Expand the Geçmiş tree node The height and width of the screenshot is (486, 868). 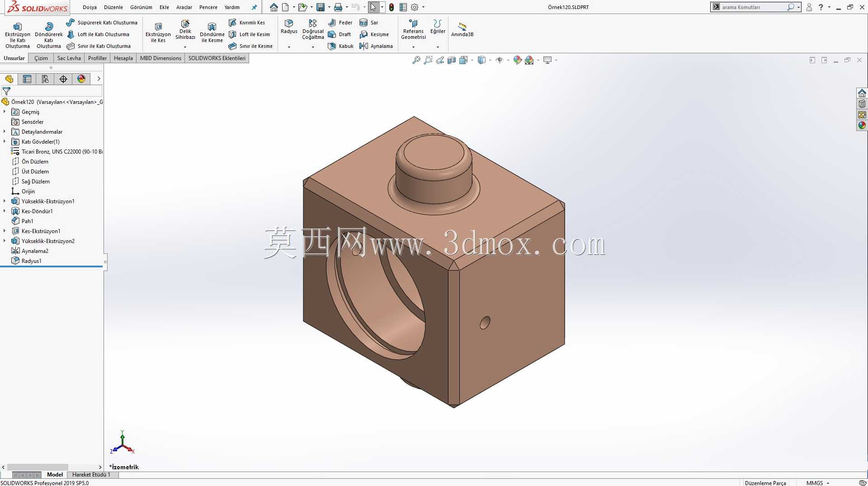(x=5, y=112)
